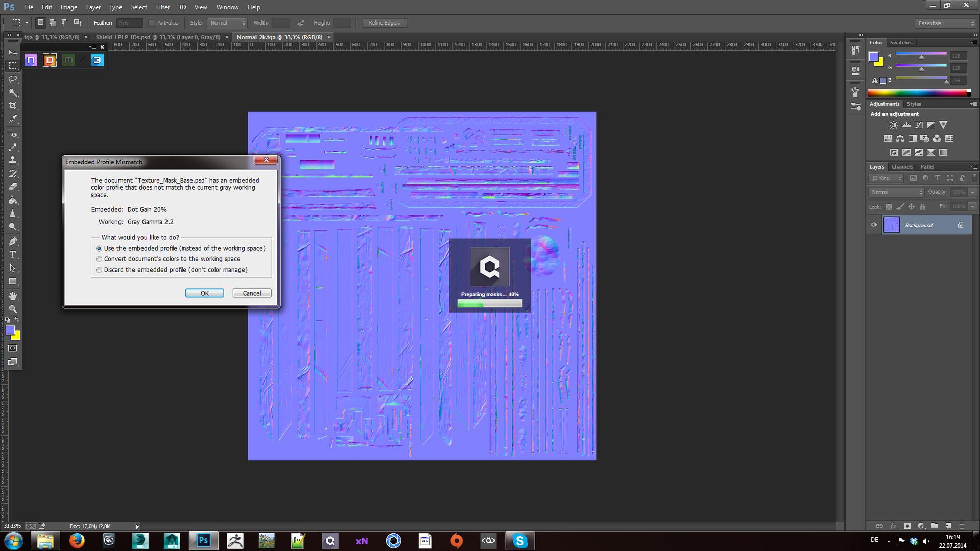
Task: Switch to the Channels tab
Action: point(902,166)
